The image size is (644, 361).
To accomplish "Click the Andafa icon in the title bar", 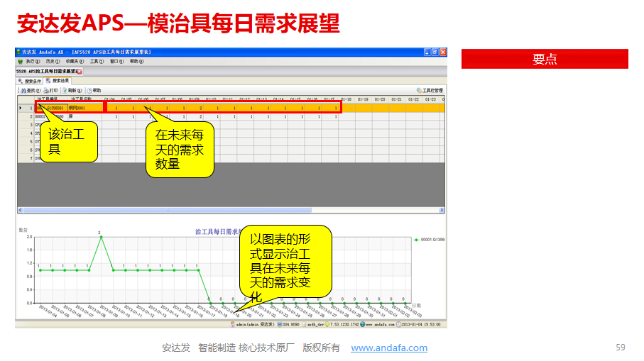I will 18,52.
